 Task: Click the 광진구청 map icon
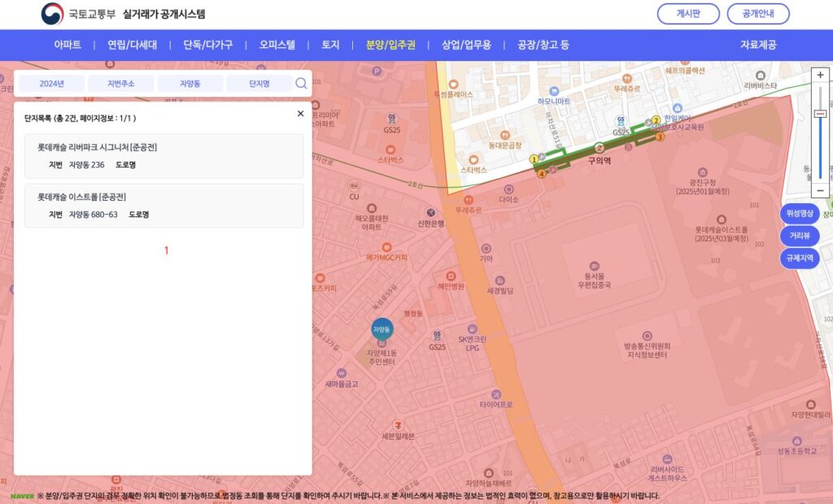(702, 172)
